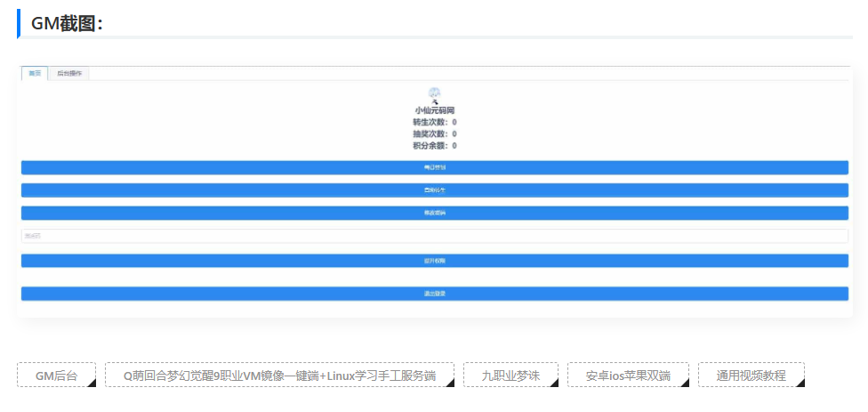This screenshot has height=412, width=868.
Task: Click the 通用视频教程 tag
Action: (x=751, y=376)
